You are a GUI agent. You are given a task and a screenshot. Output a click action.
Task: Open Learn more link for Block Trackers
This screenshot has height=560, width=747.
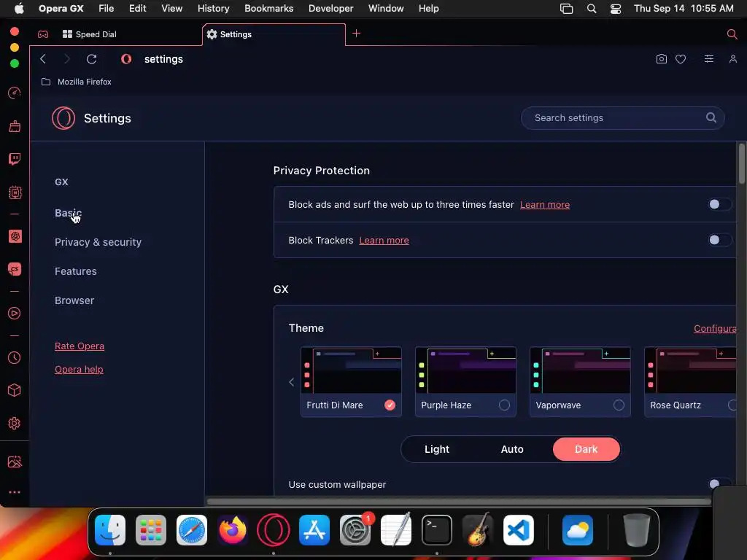click(384, 240)
